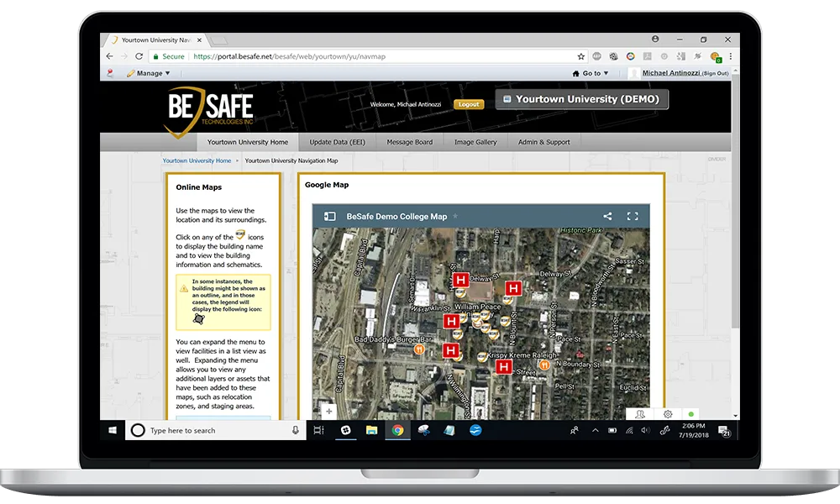
Task: Click the Google Map heading text
Action: pyautogui.click(x=327, y=185)
